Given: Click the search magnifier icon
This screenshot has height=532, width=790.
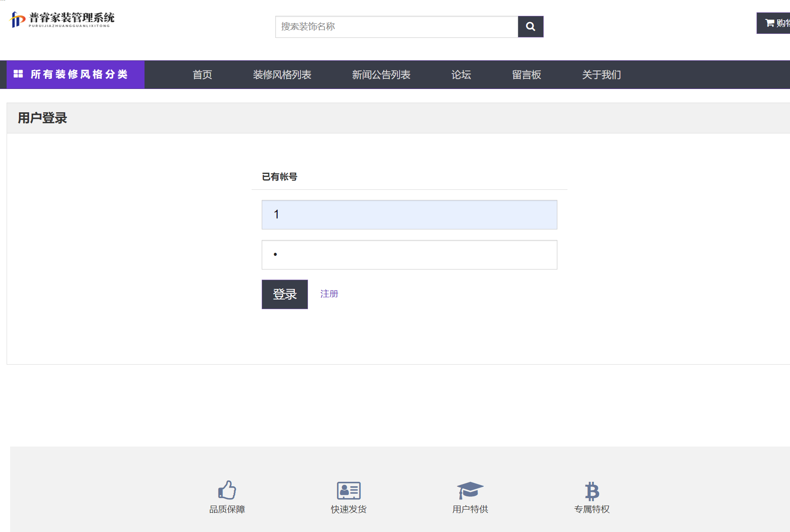Looking at the screenshot, I should click(x=530, y=26).
